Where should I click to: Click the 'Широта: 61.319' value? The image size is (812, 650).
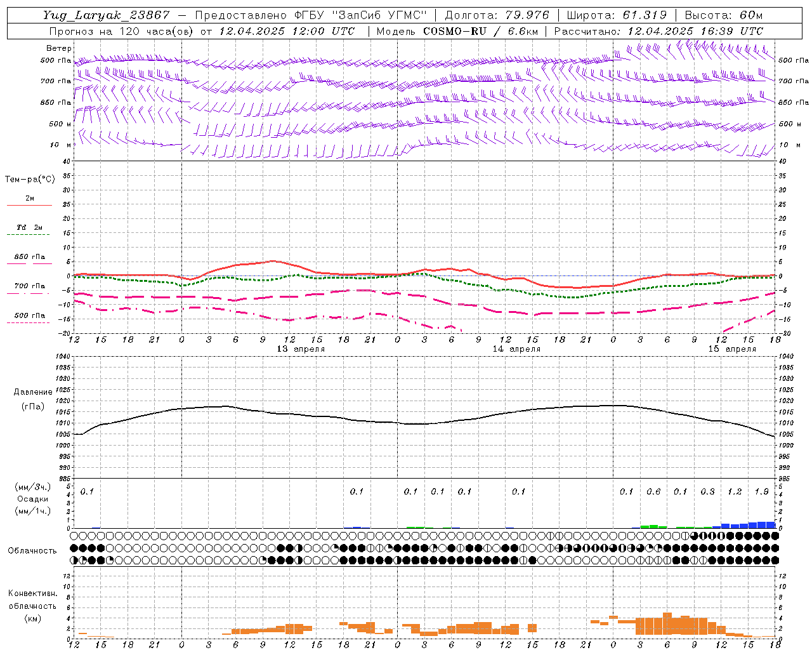tap(617, 15)
